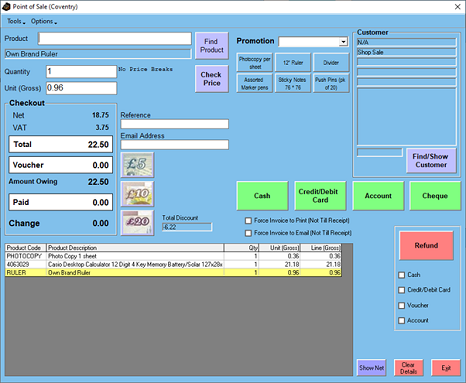Click the Reference input field
This screenshot has height=383, width=466.
click(175, 124)
